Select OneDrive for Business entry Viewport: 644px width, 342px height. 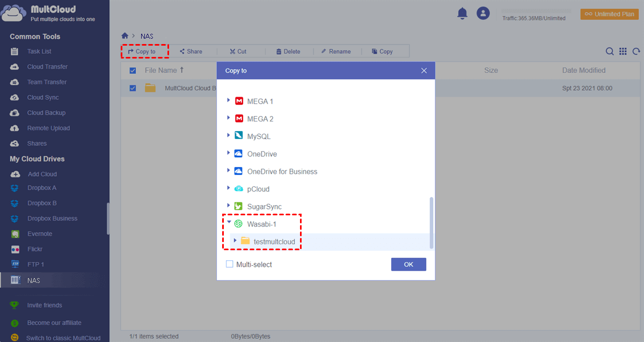[x=282, y=171]
